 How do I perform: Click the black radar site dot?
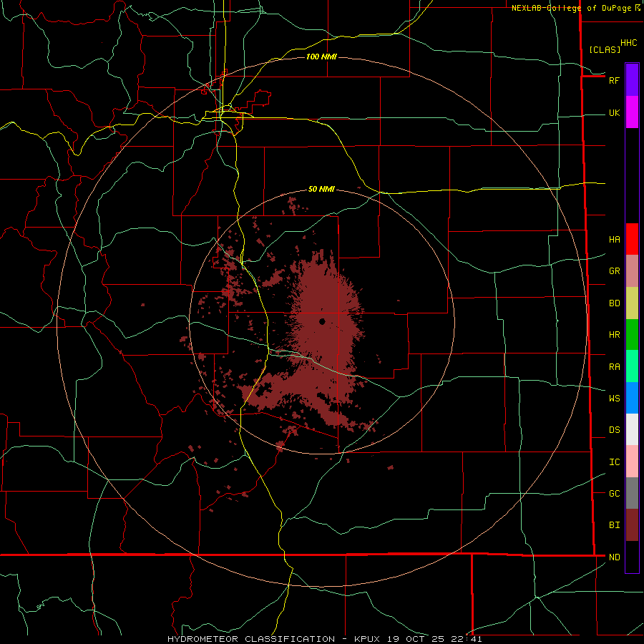[x=322, y=321]
